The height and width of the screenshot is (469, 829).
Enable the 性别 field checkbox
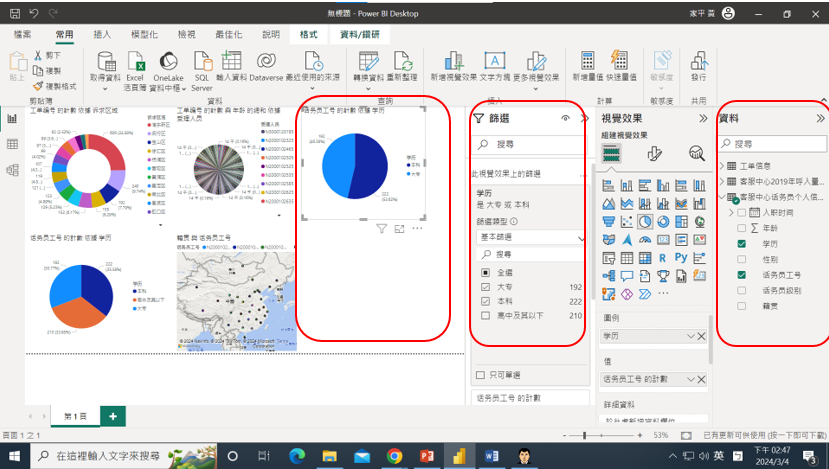741,259
